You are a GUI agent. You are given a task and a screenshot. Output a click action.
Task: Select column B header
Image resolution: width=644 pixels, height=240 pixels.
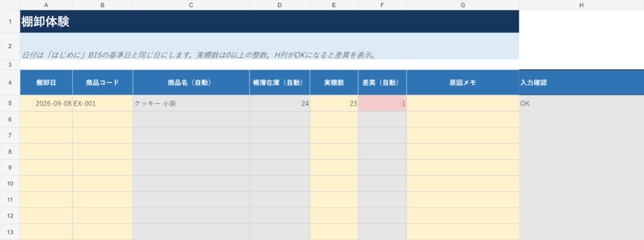[103, 5]
